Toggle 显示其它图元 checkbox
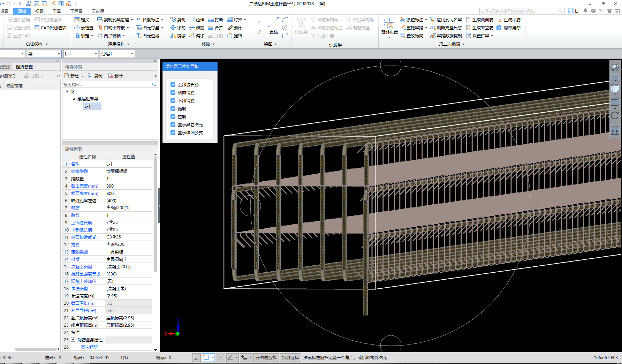Image resolution: width=622 pixels, height=364 pixels. click(x=173, y=124)
